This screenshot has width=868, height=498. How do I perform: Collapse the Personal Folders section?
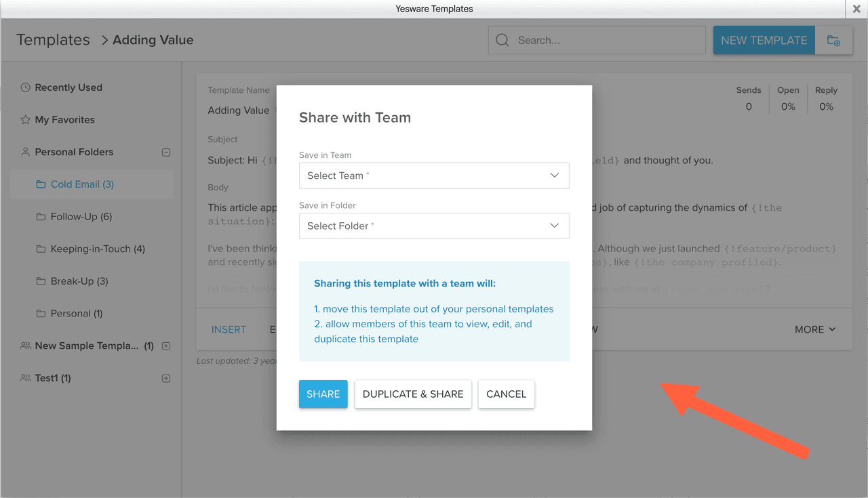(166, 152)
